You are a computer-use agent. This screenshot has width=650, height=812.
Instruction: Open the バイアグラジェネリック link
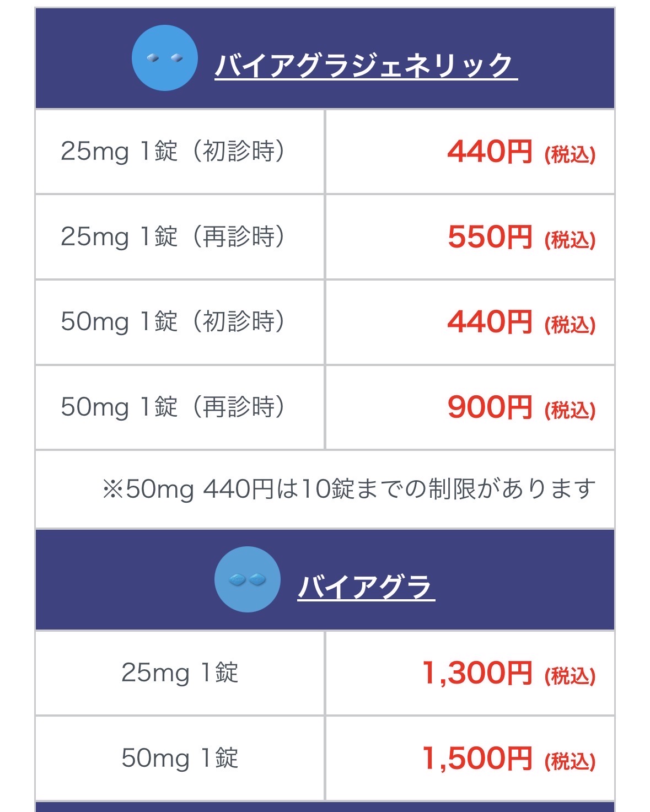click(x=366, y=66)
